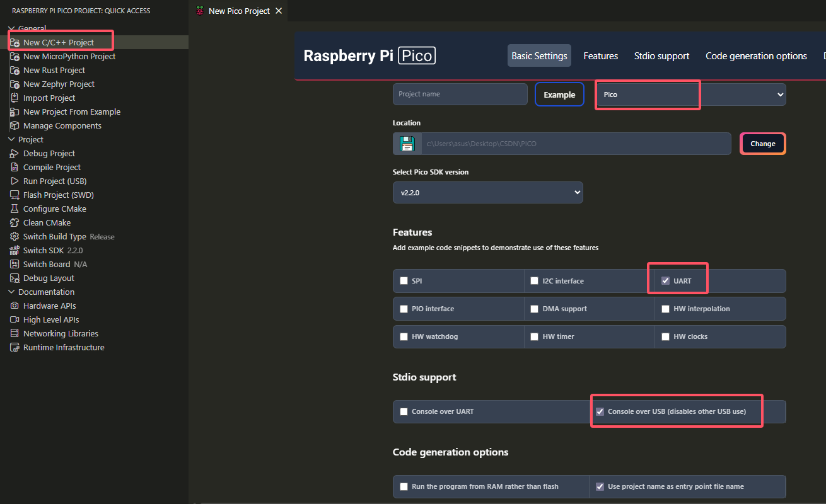Click the Raspberry Pi Pico logo title
Image resolution: width=826 pixels, height=504 pixels.
369,56
